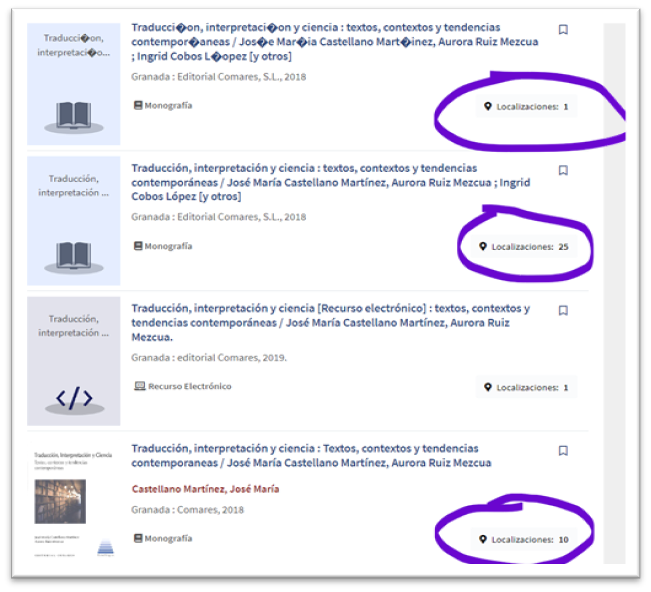The image size is (651, 592).
Task: Click the book placeholder thumbnail of the second result
Action: (74, 221)
